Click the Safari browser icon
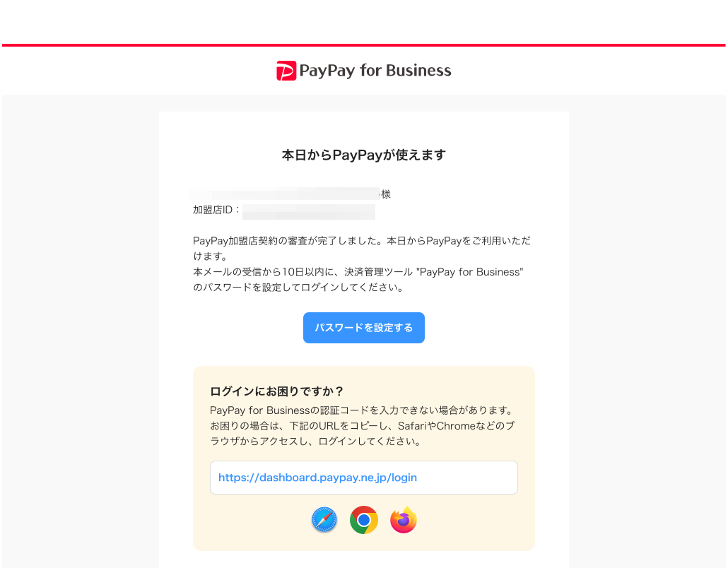This screenshot has height=568, width=728. (x=324, y=520)
